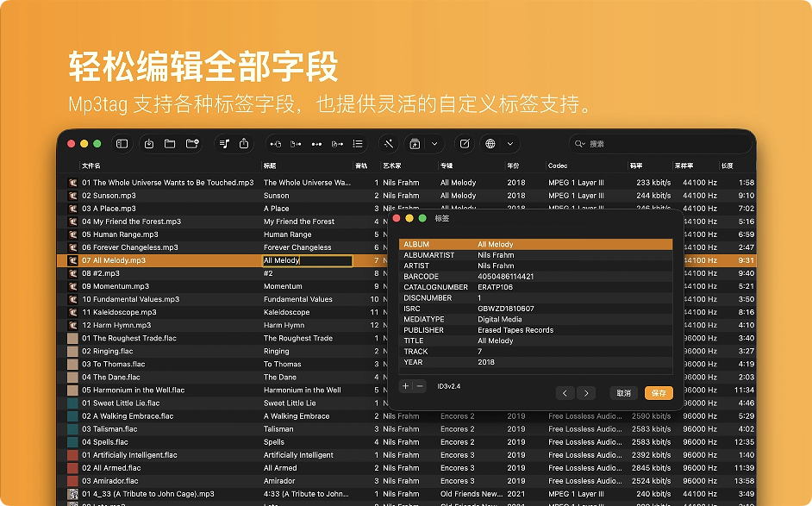Click the playlist music note icon

224,144
